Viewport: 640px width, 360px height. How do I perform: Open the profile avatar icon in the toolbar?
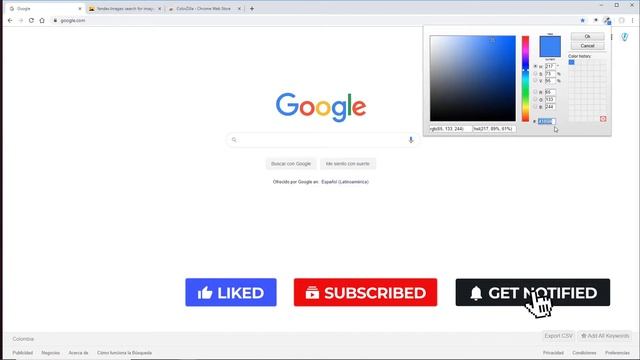(x=621, y=20)
